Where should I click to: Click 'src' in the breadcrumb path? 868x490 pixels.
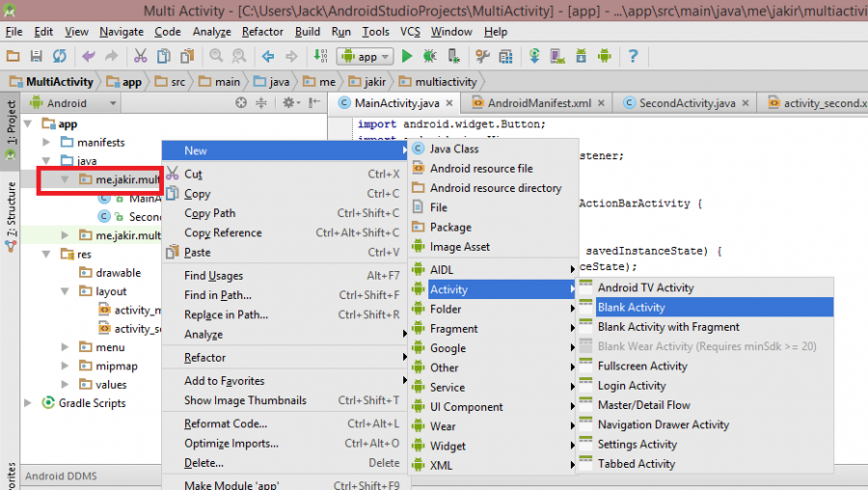pos(176,82)
